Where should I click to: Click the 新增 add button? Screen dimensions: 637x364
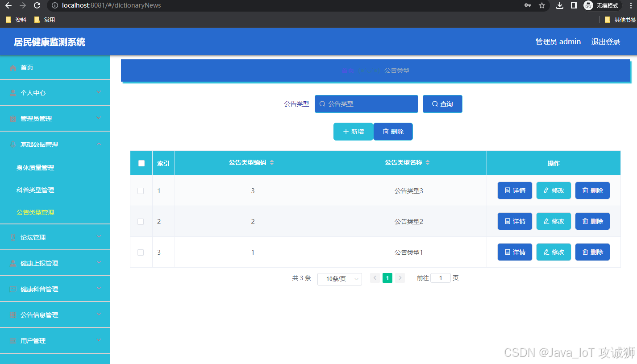coord(353,132)
